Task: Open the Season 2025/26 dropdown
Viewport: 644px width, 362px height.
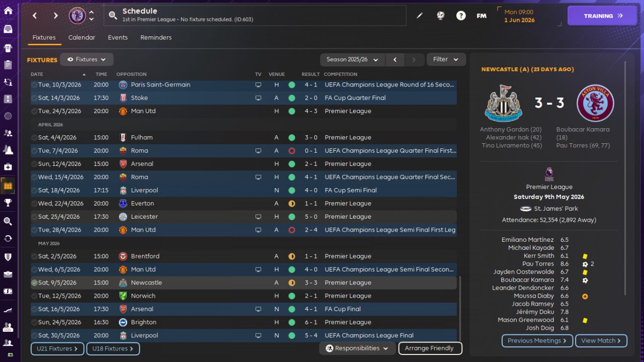Action: pyautogui.click(x=353, y=59)
